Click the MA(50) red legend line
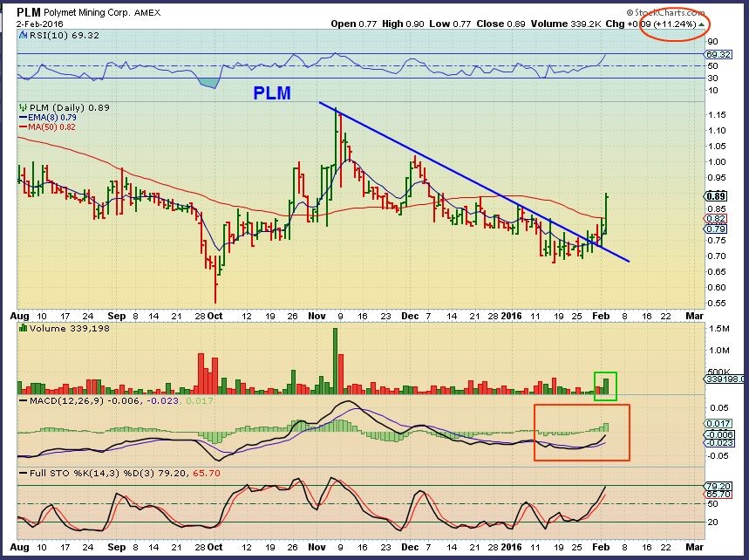This screenshot has width=749, height=560. point(23,127)
